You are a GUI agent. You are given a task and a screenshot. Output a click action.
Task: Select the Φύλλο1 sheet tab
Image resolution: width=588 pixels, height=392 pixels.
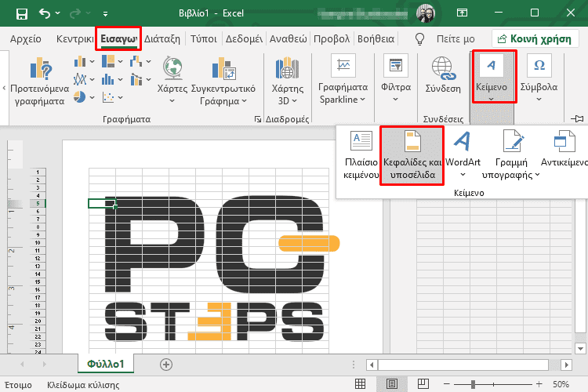[x=106, y=364]
